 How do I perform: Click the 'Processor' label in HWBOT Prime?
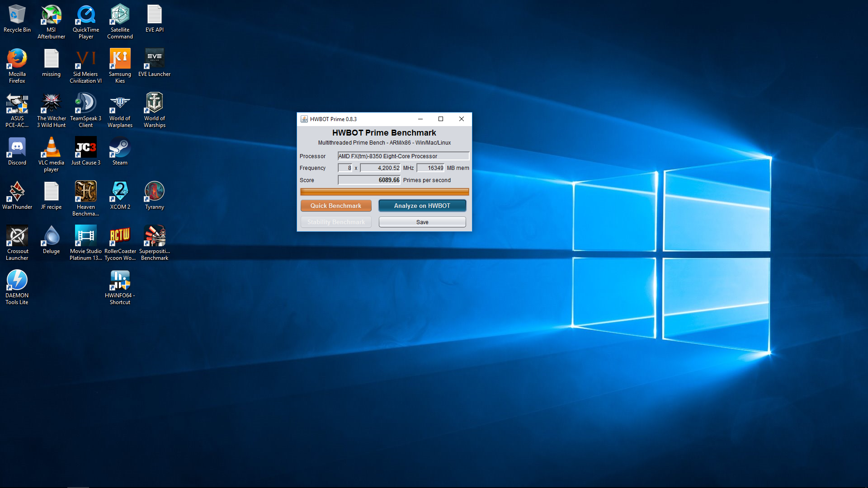(x=312, y=156)
